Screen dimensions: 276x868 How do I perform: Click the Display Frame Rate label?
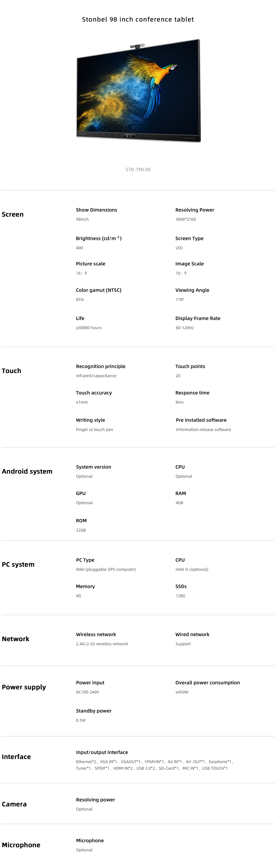click(198, 318)
